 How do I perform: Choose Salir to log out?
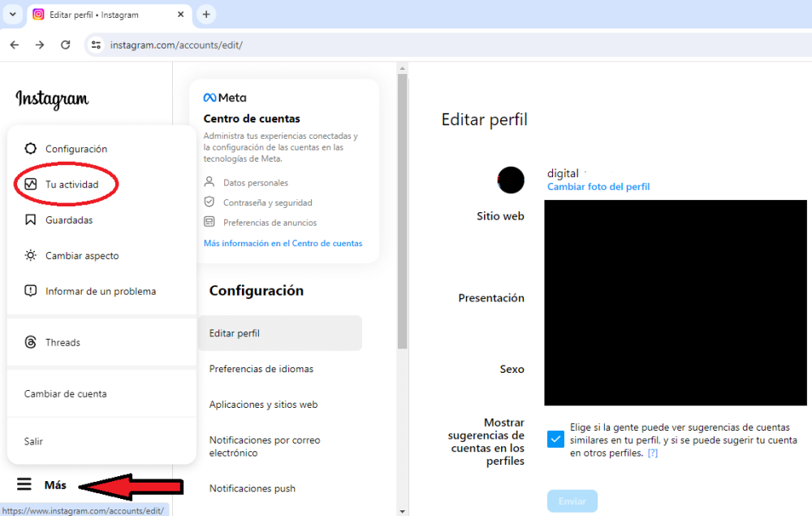(33, 441)
